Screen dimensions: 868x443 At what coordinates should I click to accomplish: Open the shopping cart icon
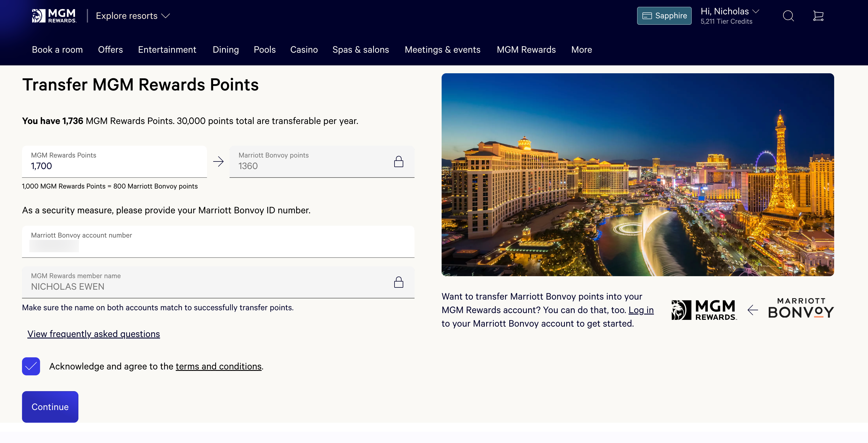(x=818, y=16)
